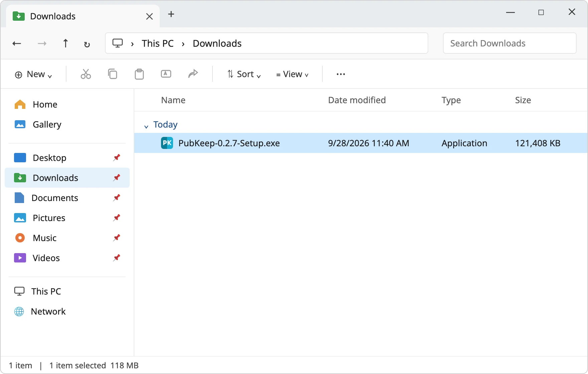588x374 pixels.
Task: Refresh the Downloads folder
Action: pos(87,44)
